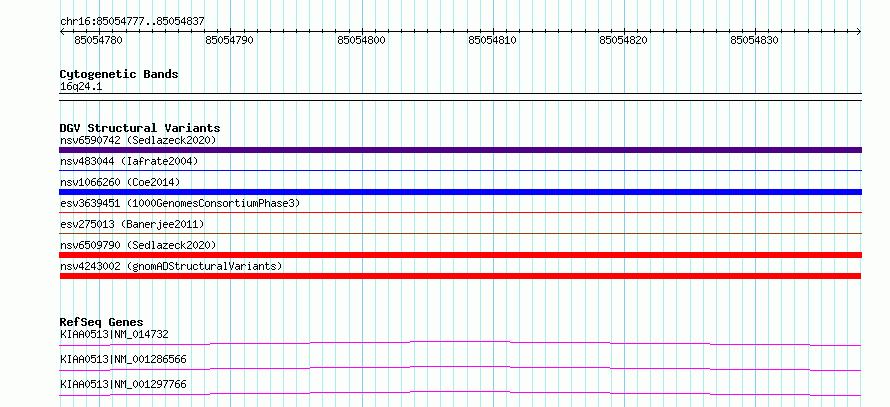Open transcript KIAA0513|NM_001286566 label
890x407 pixels.
[x=123, y=359]
